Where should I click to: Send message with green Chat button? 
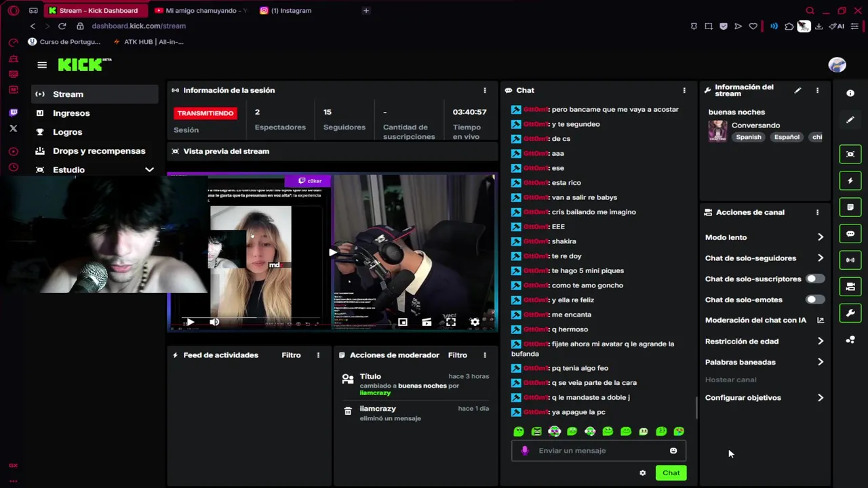click(x=671, y=473)
